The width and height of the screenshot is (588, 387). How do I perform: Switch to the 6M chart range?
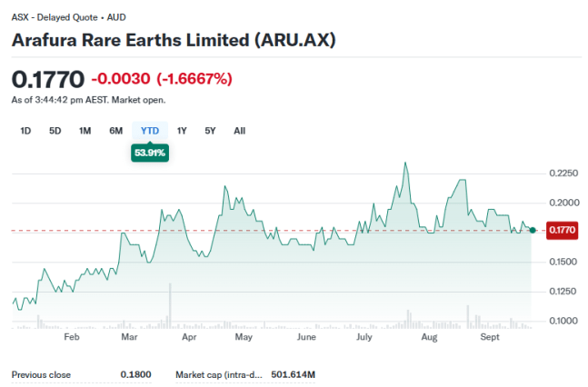click(115, 131)
